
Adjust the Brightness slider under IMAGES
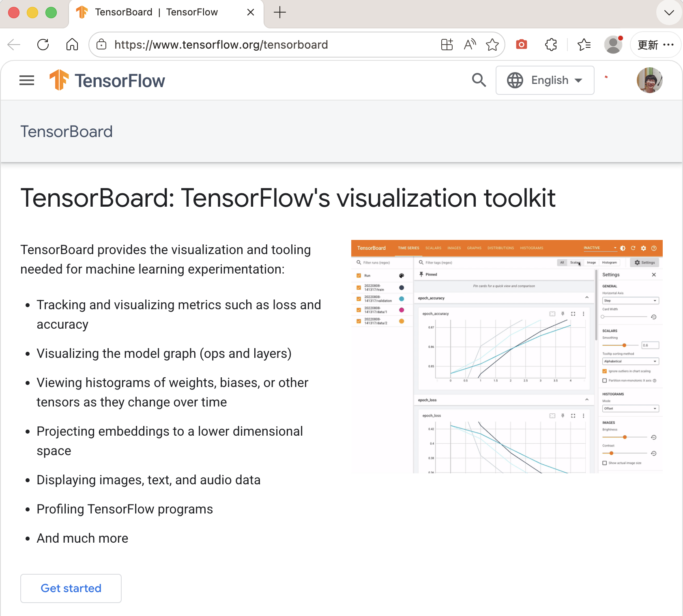625,437
